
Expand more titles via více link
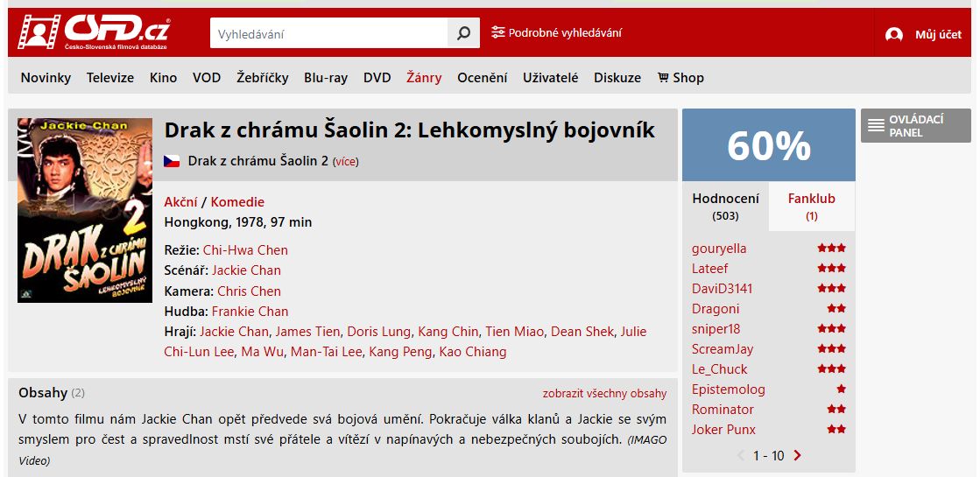(346, 162)
